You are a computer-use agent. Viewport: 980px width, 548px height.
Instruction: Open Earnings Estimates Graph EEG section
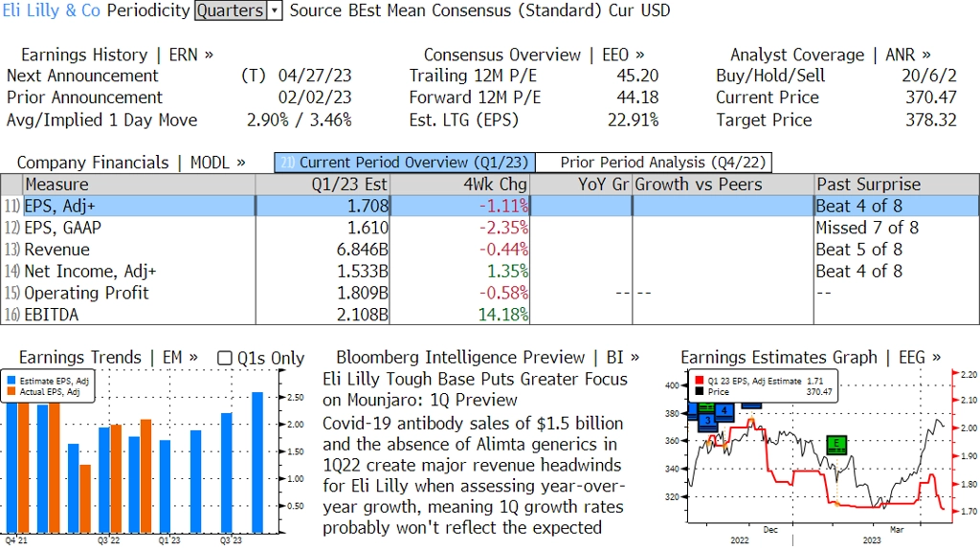(x=811, y=358)
